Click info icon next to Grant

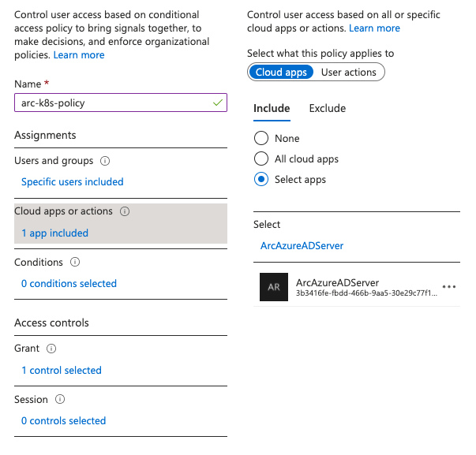pos(51,349)
